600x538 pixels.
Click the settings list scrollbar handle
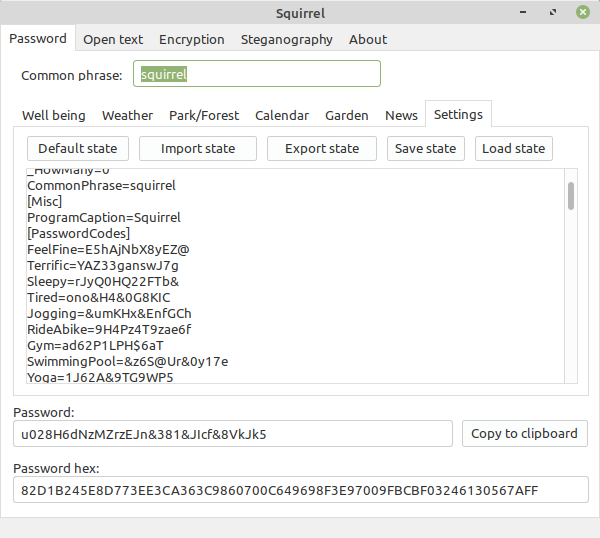[x=571, y=196]
